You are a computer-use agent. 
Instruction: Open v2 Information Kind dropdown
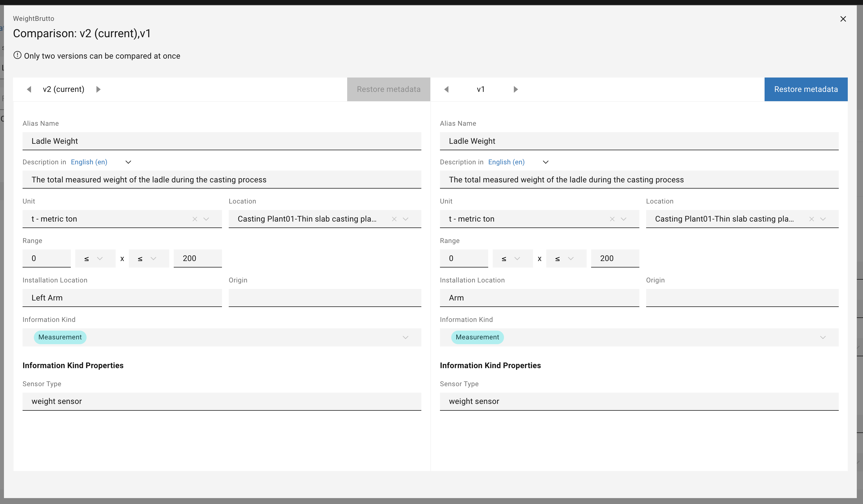click(x=406, y=338)
